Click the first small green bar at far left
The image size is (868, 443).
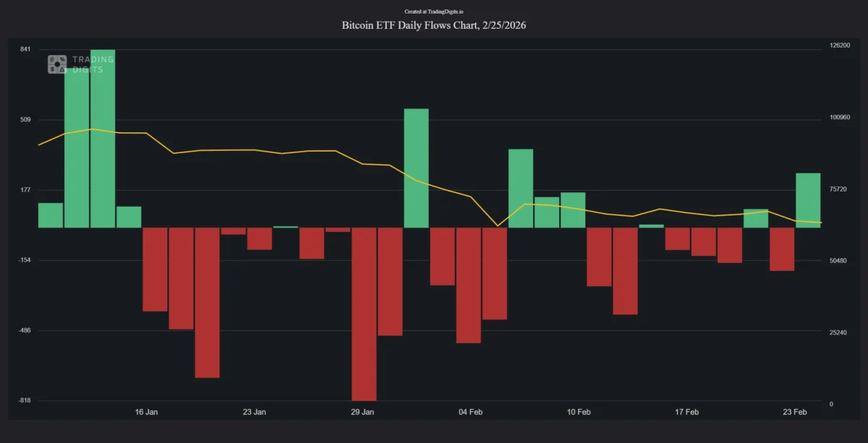click(x=51, y=215)
